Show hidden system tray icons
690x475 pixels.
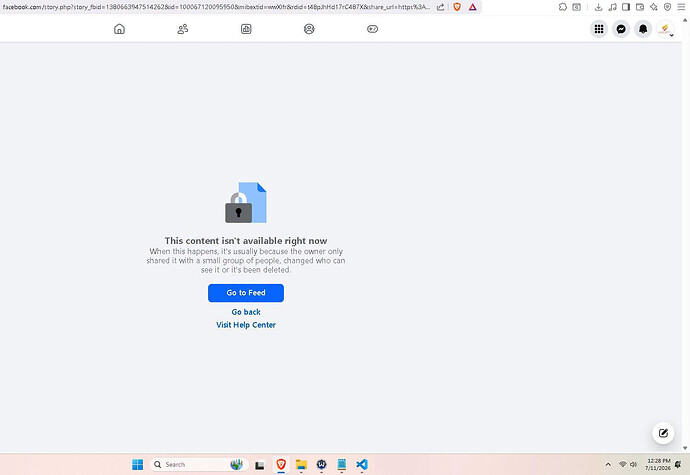(608, 464)
